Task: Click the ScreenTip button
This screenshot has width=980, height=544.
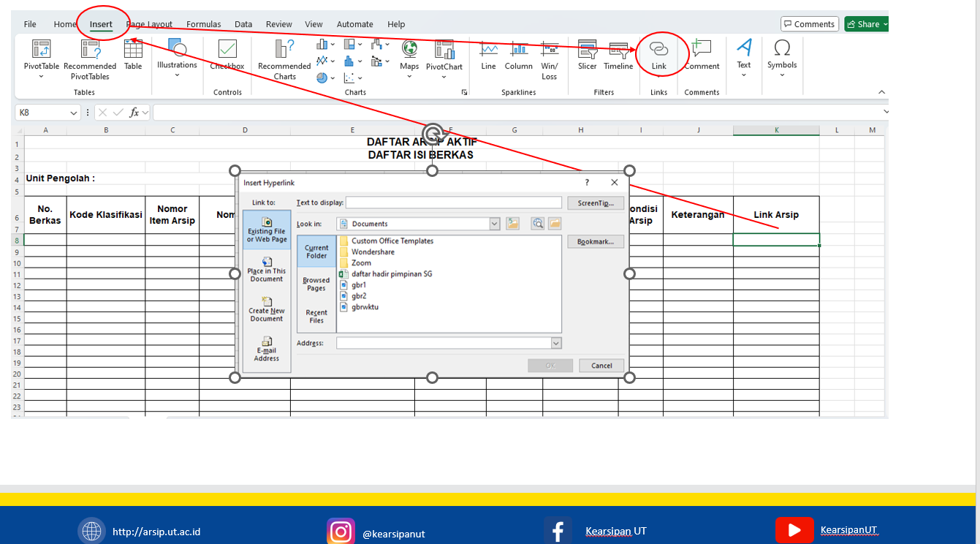Action: pyautogui.click(x=596, y=203)
